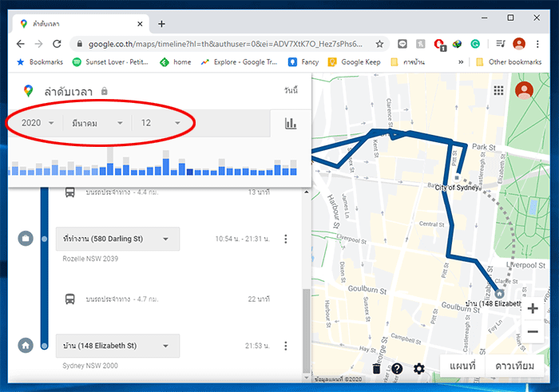Open the Bookmarks bookmark item

pos(40,62)
